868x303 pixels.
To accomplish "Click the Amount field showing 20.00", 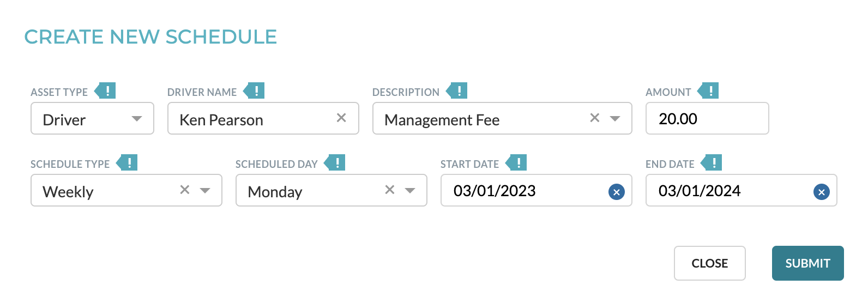I will coord(707,118).
